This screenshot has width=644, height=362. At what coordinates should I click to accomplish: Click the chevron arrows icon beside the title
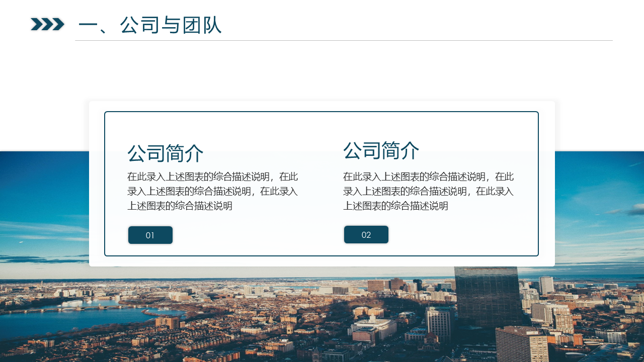47,24
